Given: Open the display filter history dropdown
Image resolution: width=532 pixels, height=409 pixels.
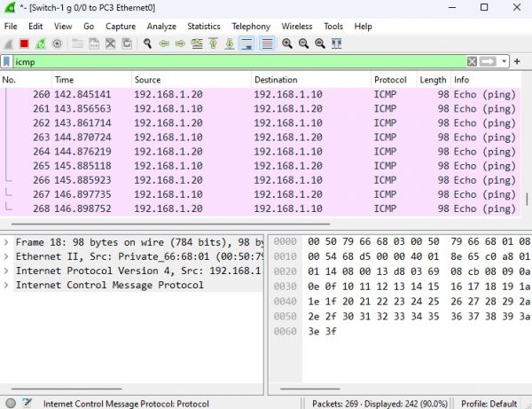Looking at the screenshot, I should pyautogui.click(x=505, y=61).
